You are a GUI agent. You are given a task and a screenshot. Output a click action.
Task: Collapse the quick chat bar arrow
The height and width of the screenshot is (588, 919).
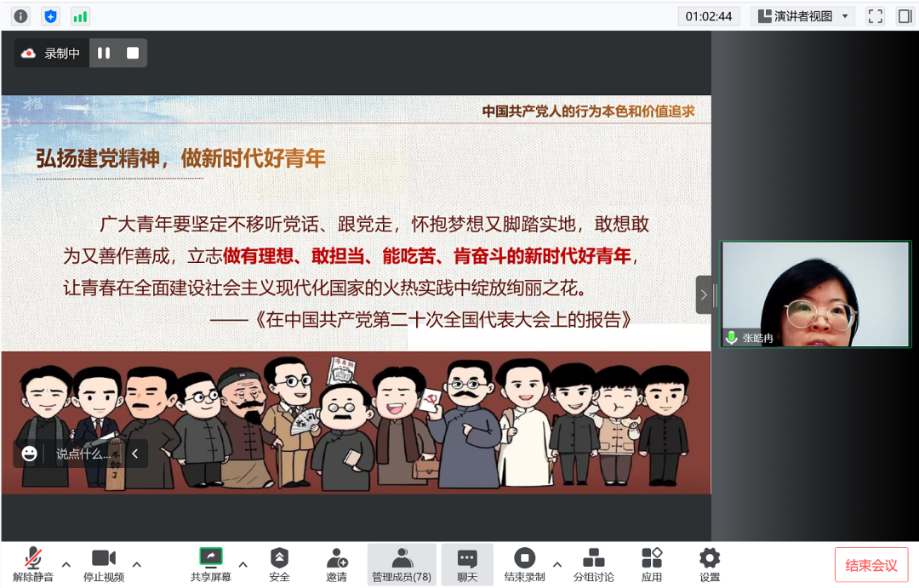click(134, 454)
